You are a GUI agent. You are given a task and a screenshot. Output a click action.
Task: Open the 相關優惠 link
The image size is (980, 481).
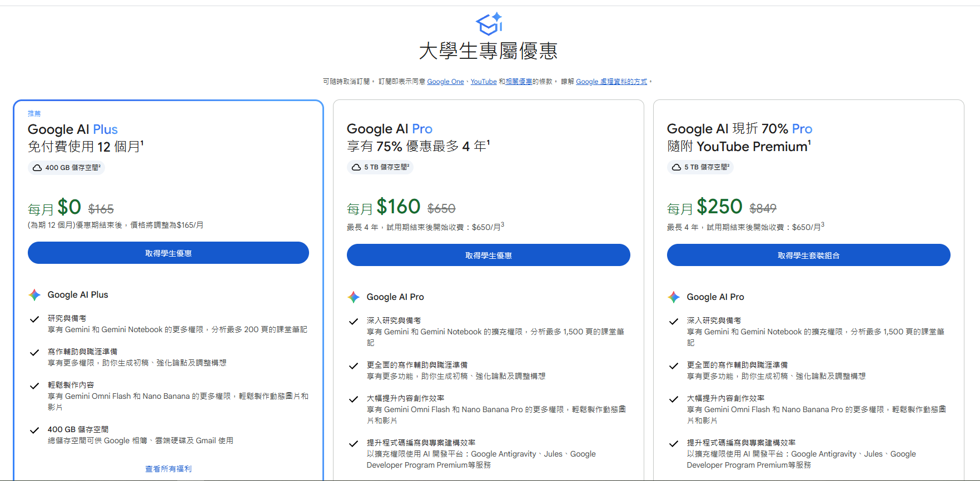(x=519, y=82)
